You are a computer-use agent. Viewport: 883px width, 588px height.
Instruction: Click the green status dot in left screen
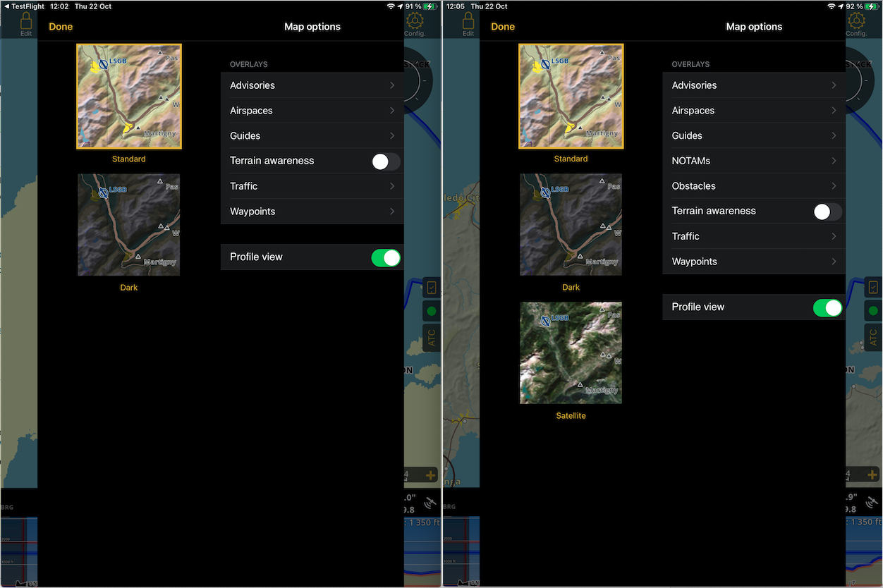click(x=431, y=311)
